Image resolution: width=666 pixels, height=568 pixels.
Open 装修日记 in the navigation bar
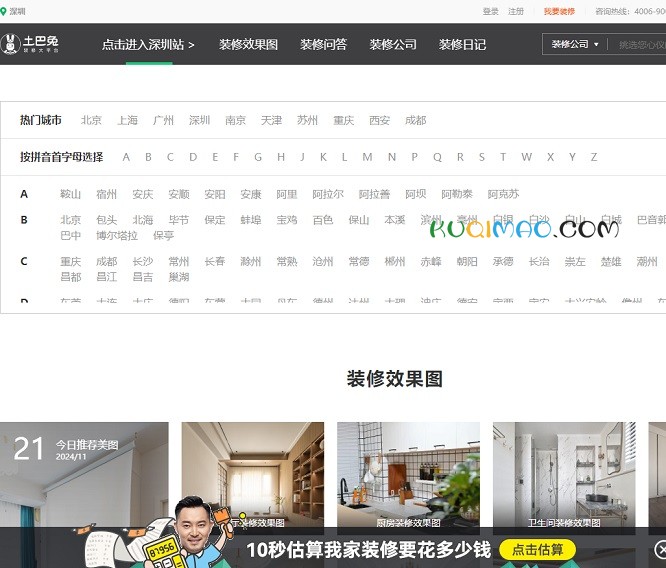[x=462, y=45]
